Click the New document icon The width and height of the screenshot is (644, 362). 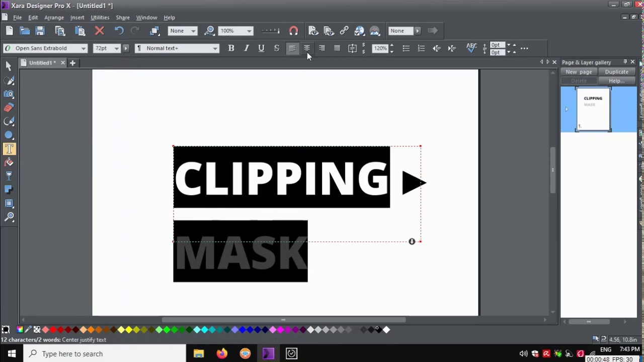(9, 31)
